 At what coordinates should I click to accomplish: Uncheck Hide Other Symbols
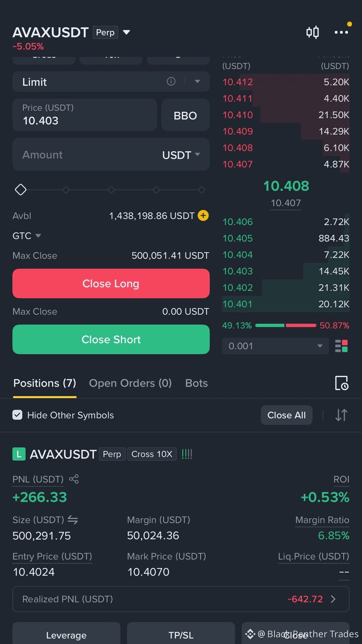pos(17,415)
